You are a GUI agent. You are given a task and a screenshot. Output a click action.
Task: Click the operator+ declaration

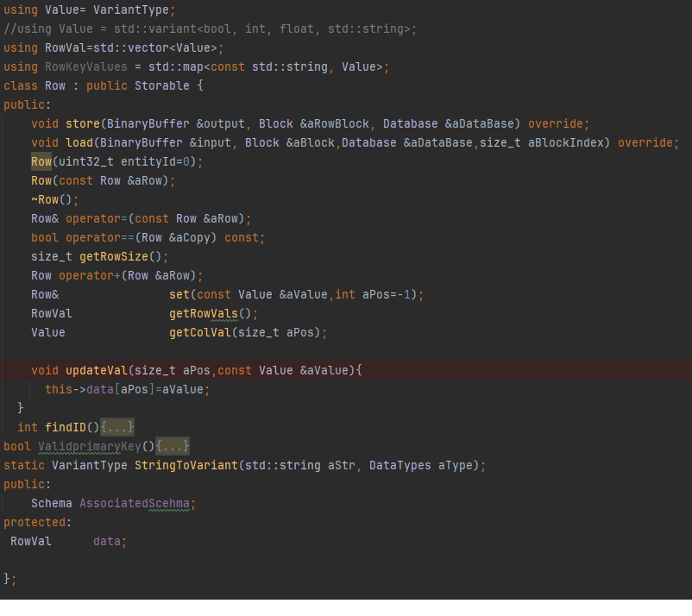(x=117, y=275)
